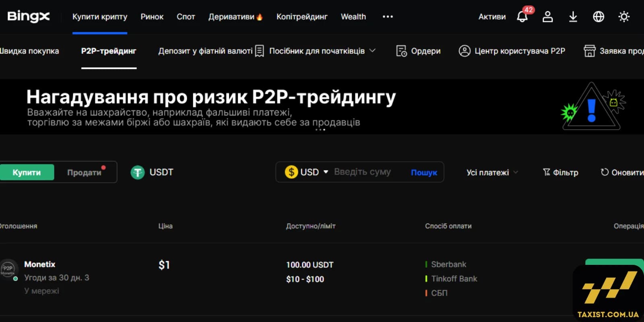Click the merchant application store icon
644x322 pixels.
click(x=590, y=51)
